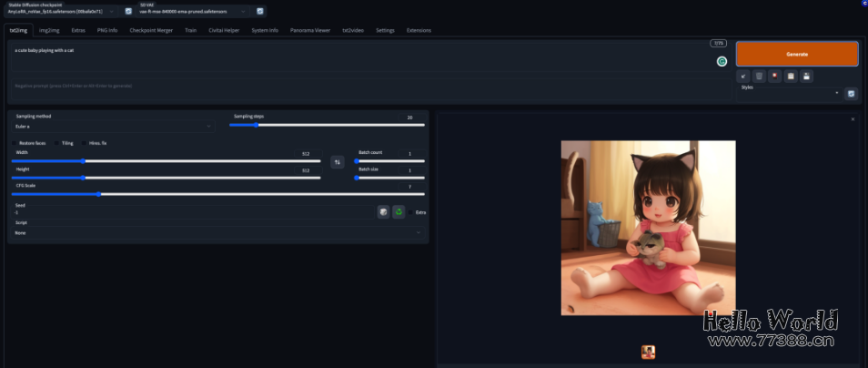Click the floppy disk save style icon
Image resolution: width=868 pixels, height=368 pixels.
tap(806, 76)
